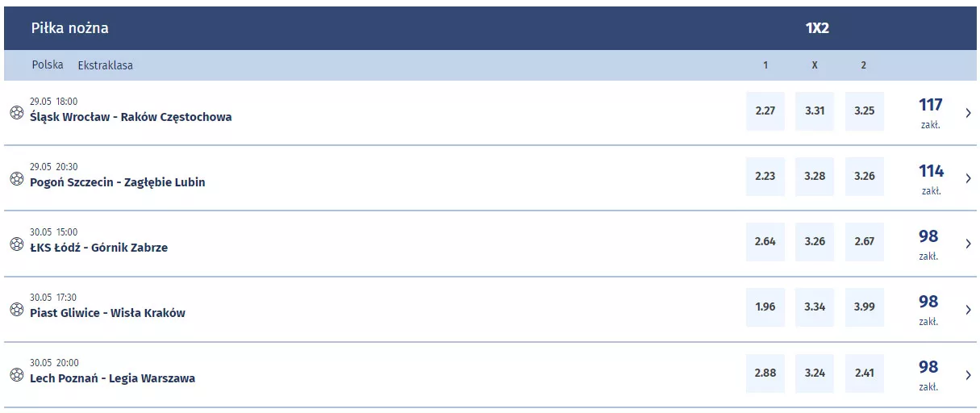Show the 114 bets for Pogoń Szczecin match
This screenshot has width=980, height=413.
(931, 178)
